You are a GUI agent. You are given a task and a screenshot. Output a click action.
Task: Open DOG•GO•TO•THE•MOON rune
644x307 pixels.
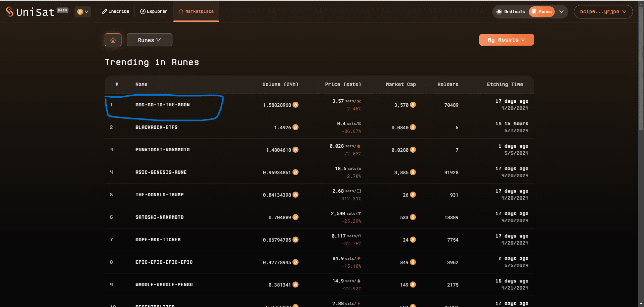click(162, 105)
